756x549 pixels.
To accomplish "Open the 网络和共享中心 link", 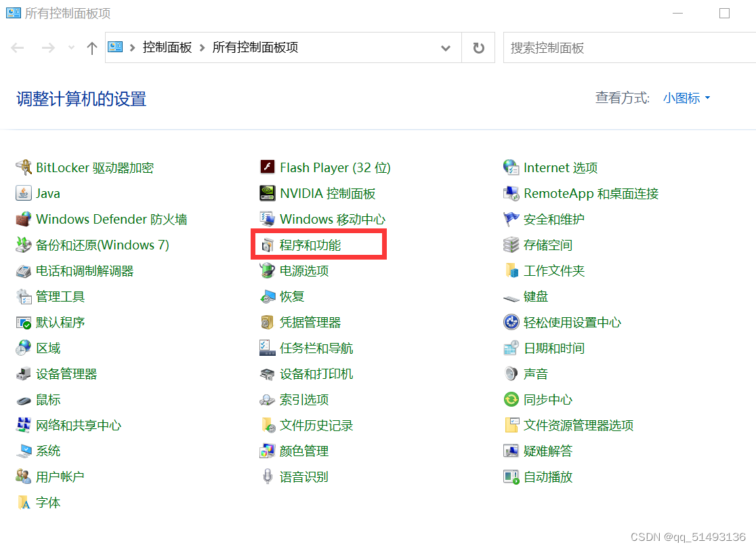I will [79, 425].
